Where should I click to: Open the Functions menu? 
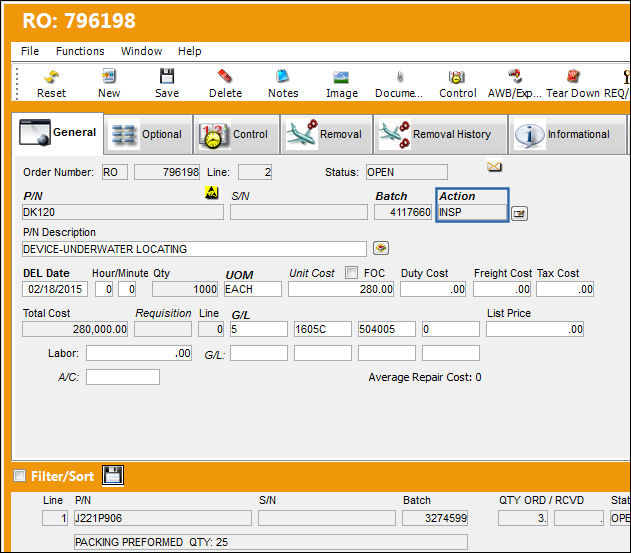point(80,51)
